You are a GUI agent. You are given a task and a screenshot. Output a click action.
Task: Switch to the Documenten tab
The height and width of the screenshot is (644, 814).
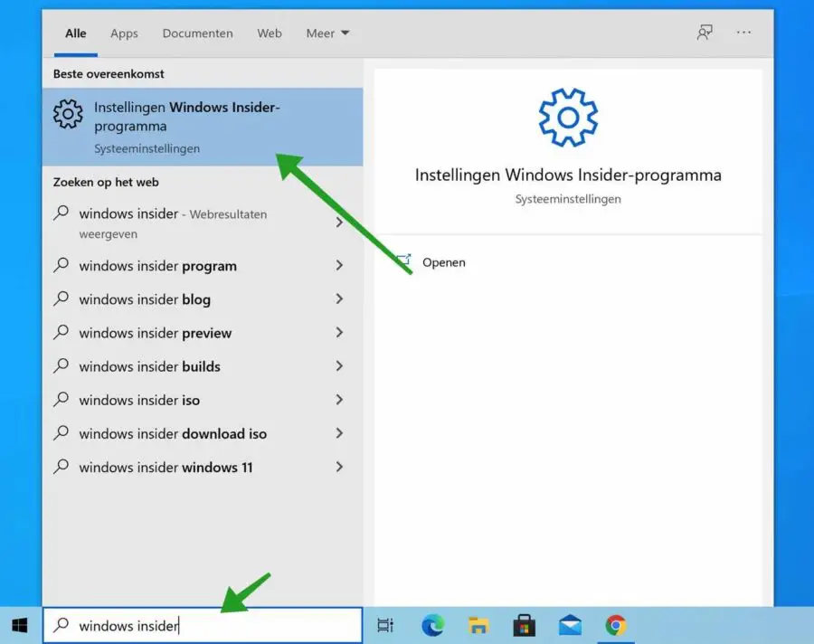[x=198, y=33]
